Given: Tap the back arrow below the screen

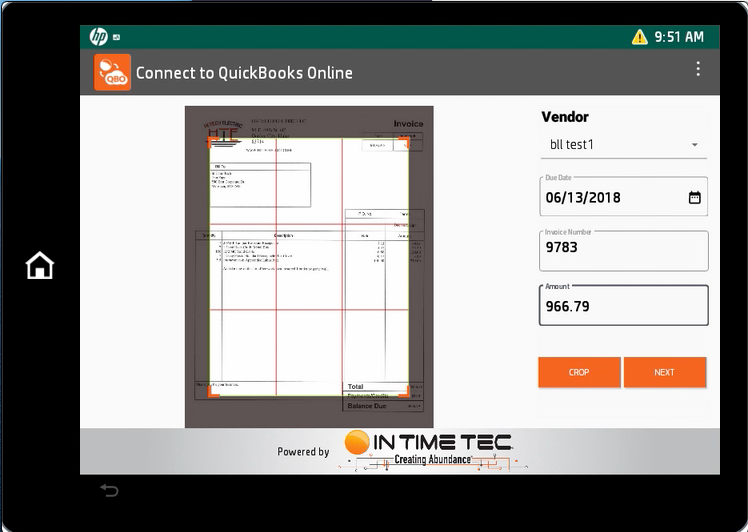Looking at the screenshot, I should tap(109, 490).
